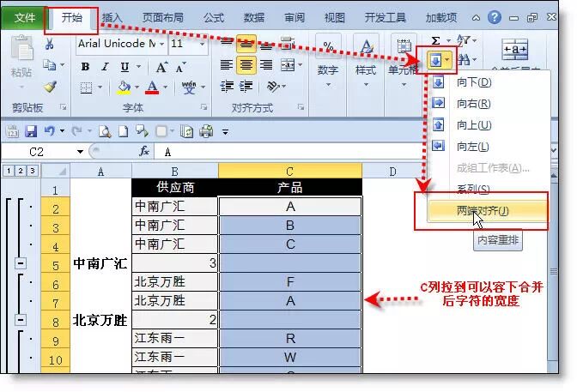577x392 pixels.
Task: Click the AutoSum sigma icon
Action: 435,40
